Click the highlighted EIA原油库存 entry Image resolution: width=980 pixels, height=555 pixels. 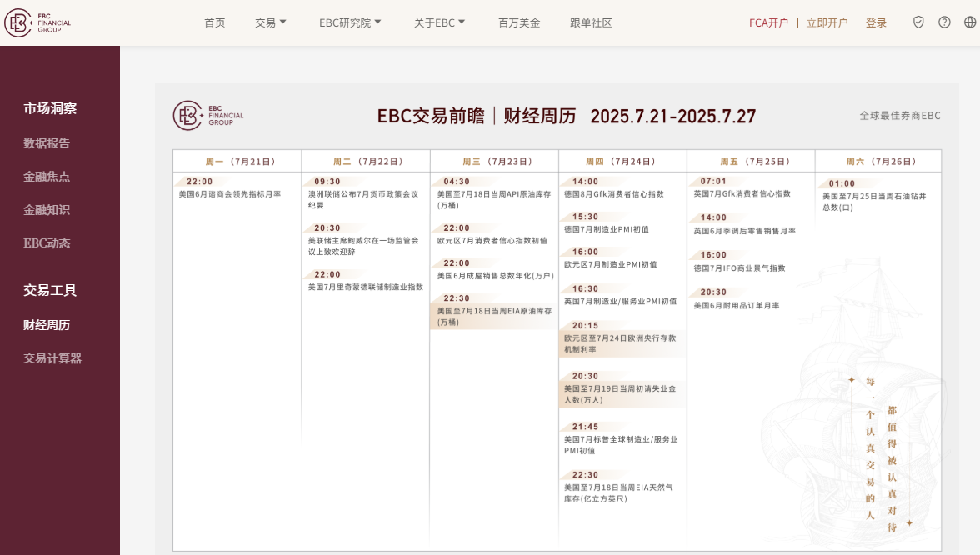click(494, 317)
